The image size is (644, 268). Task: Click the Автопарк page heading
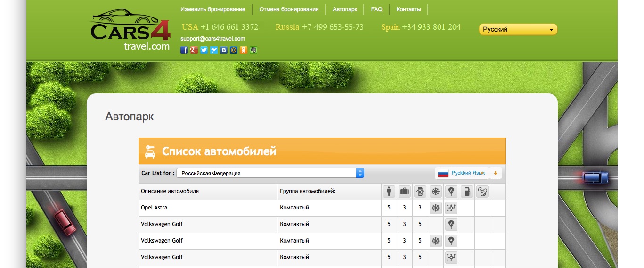point(130,117)
